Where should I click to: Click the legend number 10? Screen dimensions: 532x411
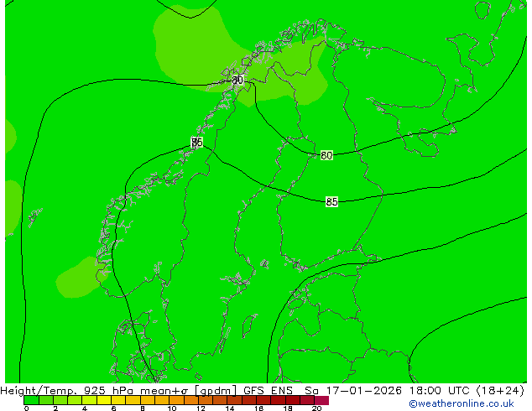pyautogui.click(x=172, y=408)
